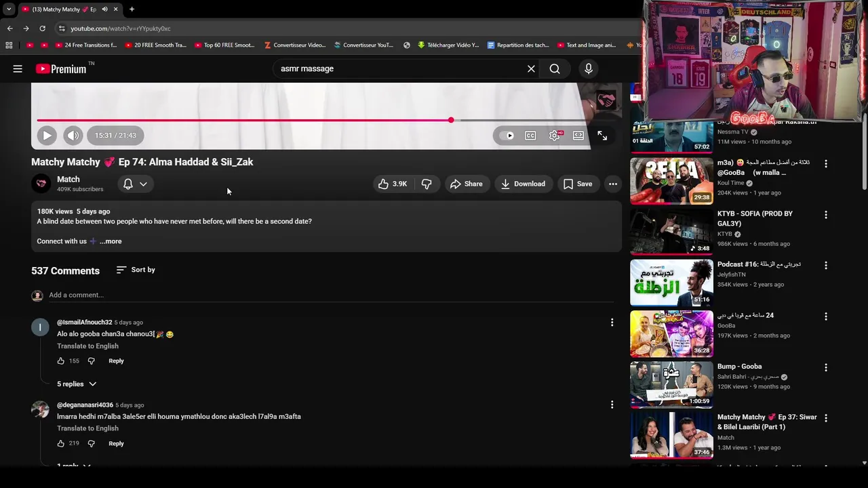Open 'Télécharger Vidéo Y...' bookmark
The width and height of the screenshot is (868, 488).
point(448,45)
